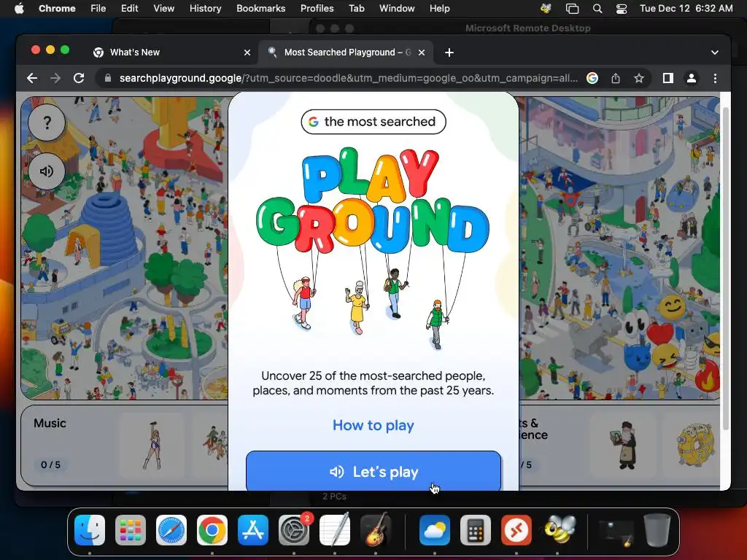This screenshot has width=747, height=560.
Task: Focus the Microsoft Remote Desktop window title
Action: coord(528,28)
